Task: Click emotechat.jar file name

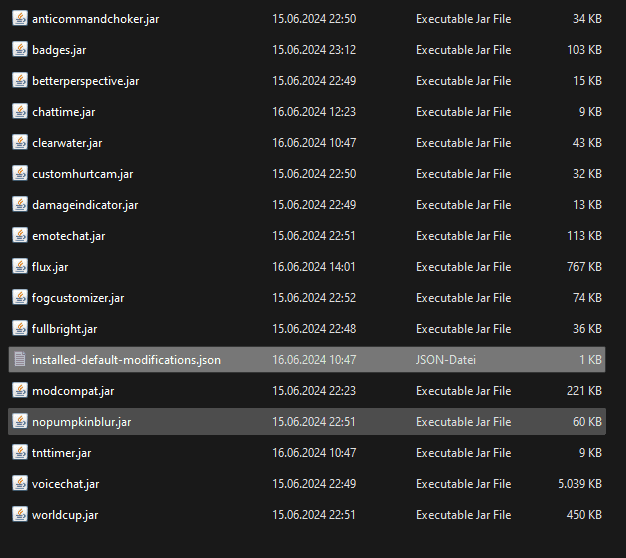Action: [x=69, y=236]
